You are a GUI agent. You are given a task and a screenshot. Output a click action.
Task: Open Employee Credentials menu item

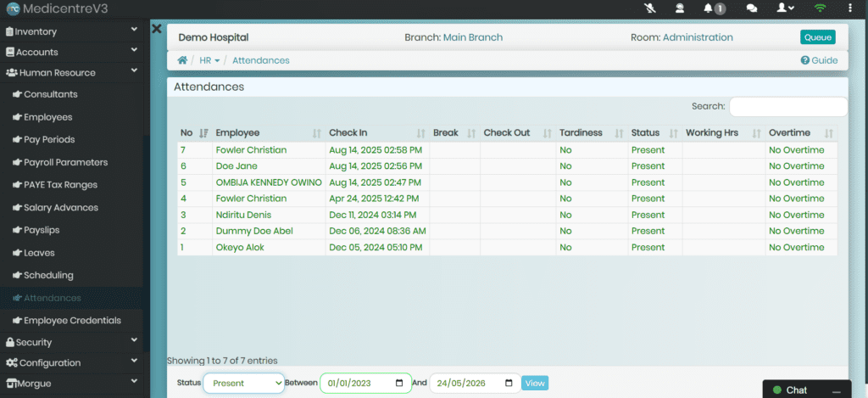(x=72, y=321)
